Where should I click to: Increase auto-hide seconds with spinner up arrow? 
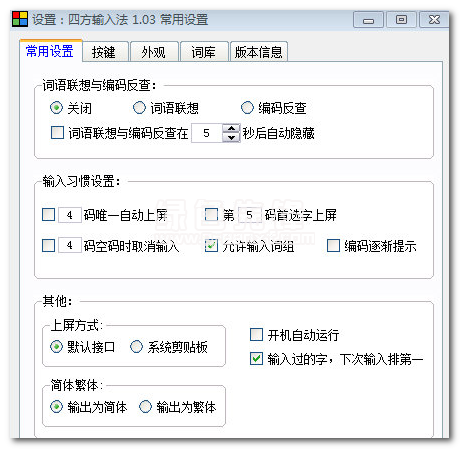[x=231, y=129]
